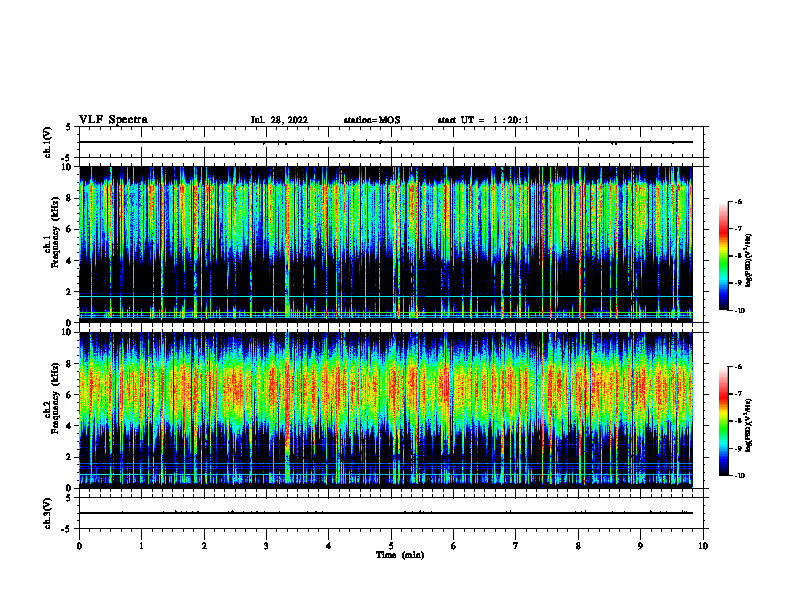Click the "8" kHz tick on ch.1 axis
Screen dimensions: 792x612
(70, 198)
